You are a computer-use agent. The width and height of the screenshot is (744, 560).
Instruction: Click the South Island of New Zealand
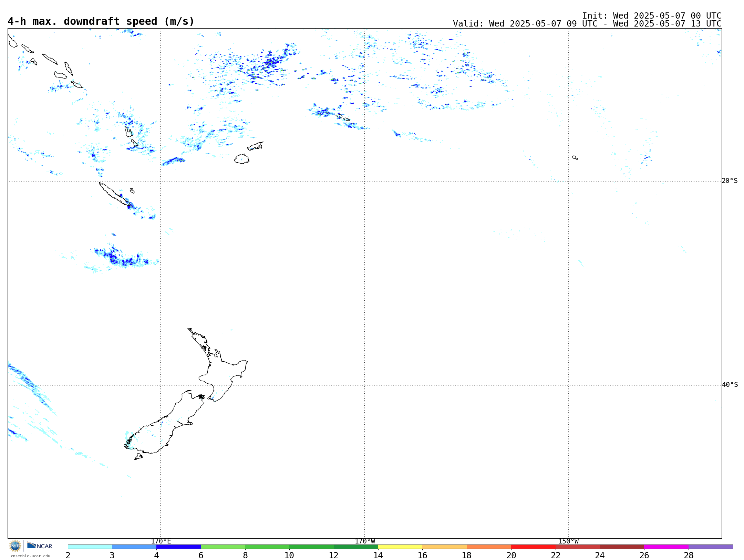pyautogui.click(x=164, y=427)
